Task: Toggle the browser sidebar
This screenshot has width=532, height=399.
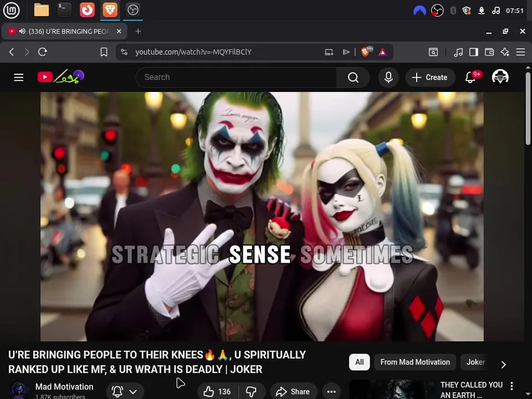Action: (474, 52)
